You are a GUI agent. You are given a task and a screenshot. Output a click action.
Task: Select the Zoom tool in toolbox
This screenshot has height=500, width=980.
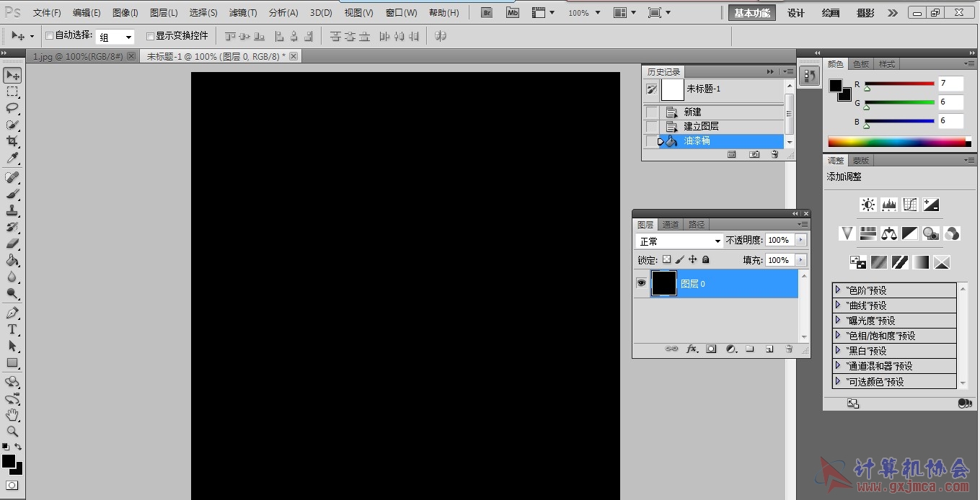pyautogui.click(x=12, y=431)
